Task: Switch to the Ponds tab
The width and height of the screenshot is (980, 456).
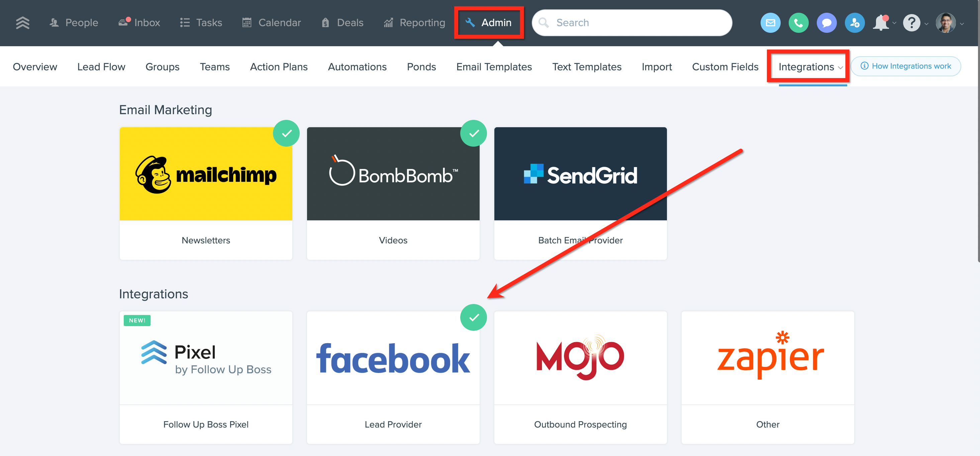Action: [421, 66]
